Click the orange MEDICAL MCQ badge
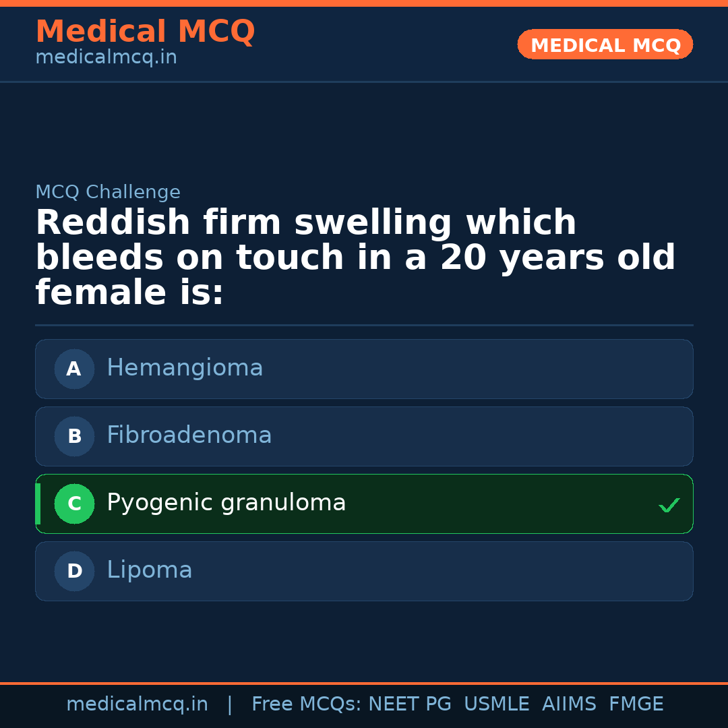728x728 pixels. pyautogui.click(x=605, y=44)
